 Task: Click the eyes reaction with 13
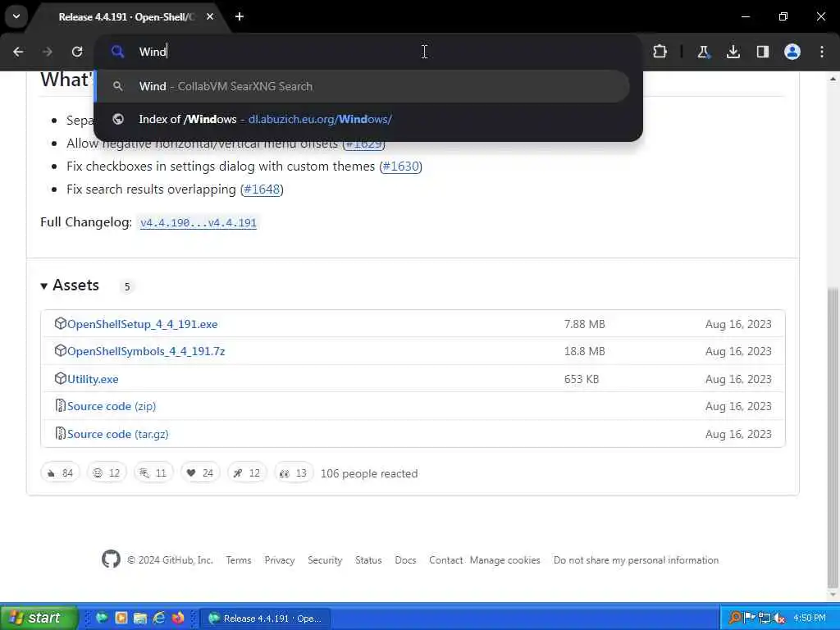294,472
